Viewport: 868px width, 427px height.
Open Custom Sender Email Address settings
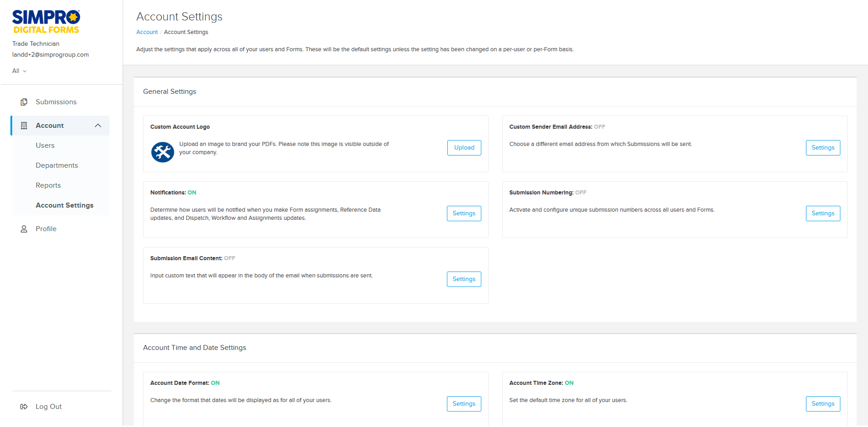pyautogui.click(x=823, y=148)
